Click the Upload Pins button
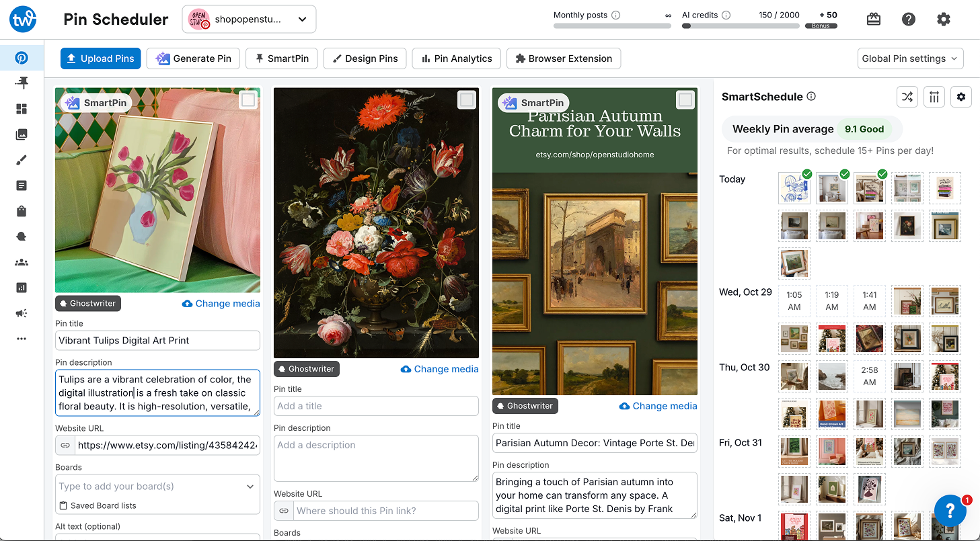Viewport: 980px width, 541px height. [x=100, y=58]
